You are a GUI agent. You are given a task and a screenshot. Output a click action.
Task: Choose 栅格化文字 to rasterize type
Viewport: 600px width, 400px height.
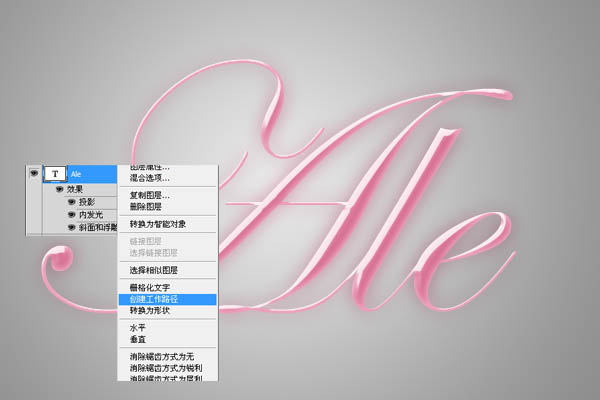150,288
